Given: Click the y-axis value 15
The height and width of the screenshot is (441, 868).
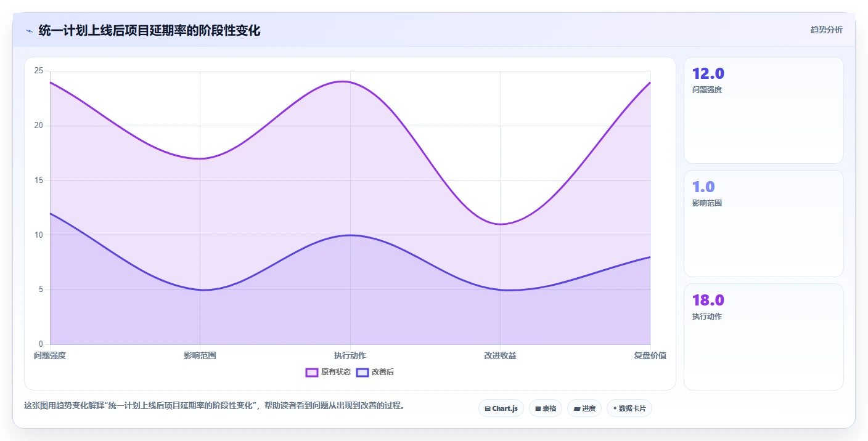Looking at the screenshot, I should (39, 180).
